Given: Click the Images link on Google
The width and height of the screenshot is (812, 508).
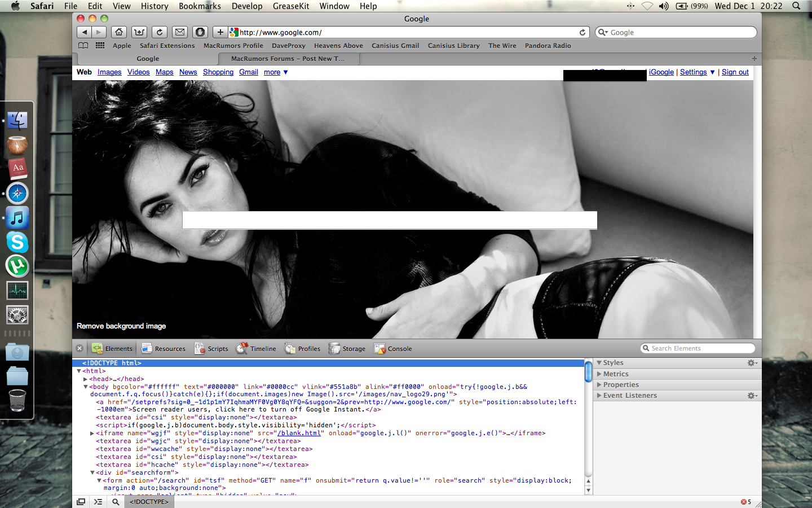Looking at the screenshot, I should [109, 72].
